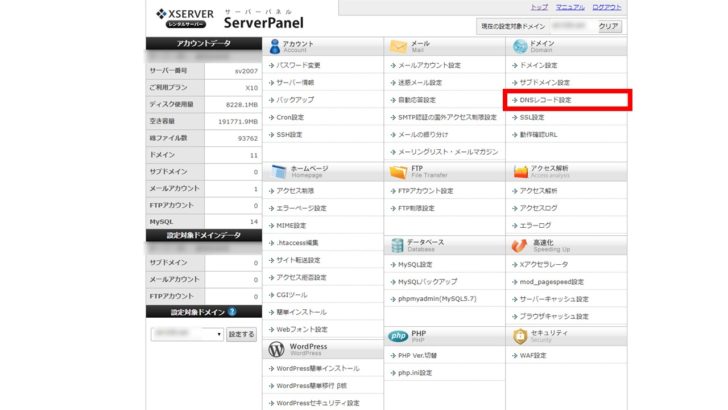Click the ログアウト link
The height and width of the screenshot is (410, 728).
click(x=606, y=7)
